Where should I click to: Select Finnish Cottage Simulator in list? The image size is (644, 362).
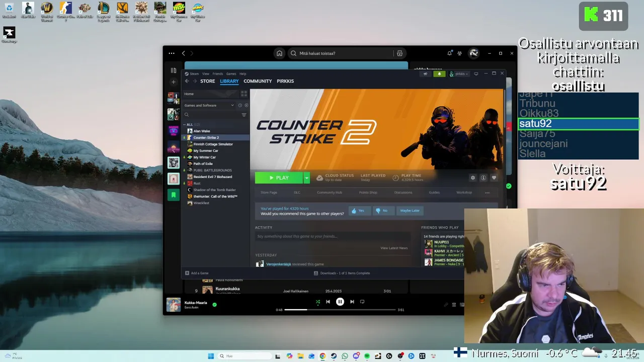pyautogui.click(x=213, y=144)
